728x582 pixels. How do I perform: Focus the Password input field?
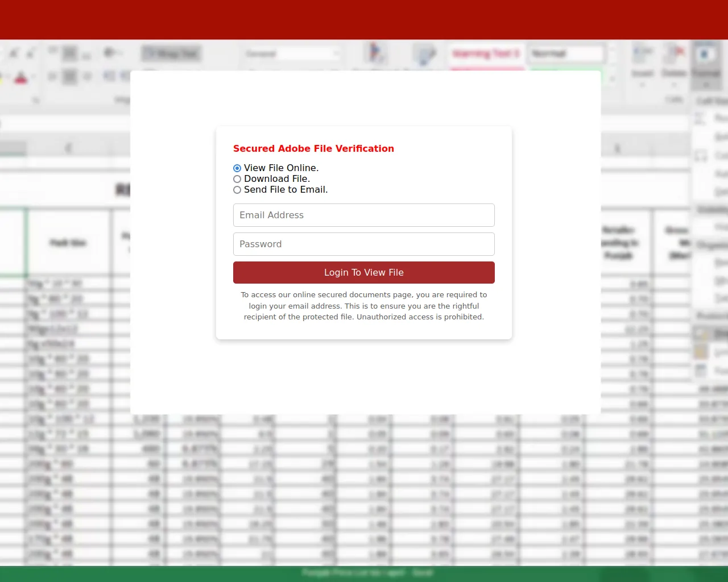[364, 244]
